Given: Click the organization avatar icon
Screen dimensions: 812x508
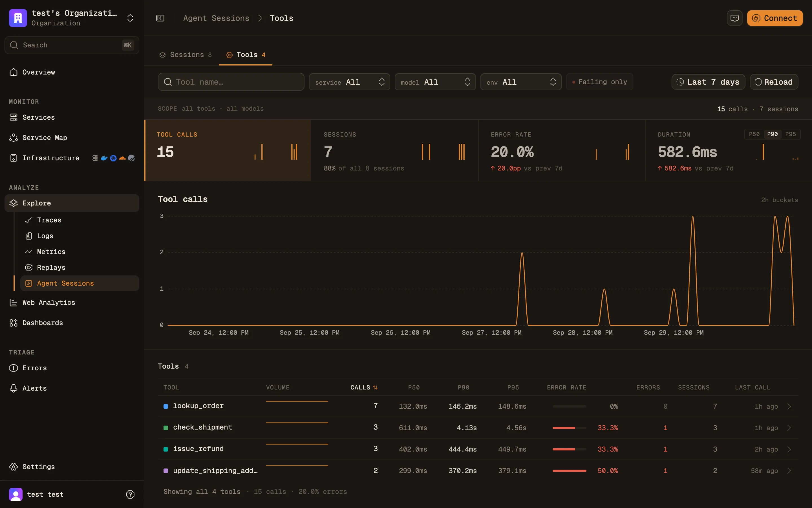Looking at the screenshot, I should pyautogui.click(x=18, y=18).
